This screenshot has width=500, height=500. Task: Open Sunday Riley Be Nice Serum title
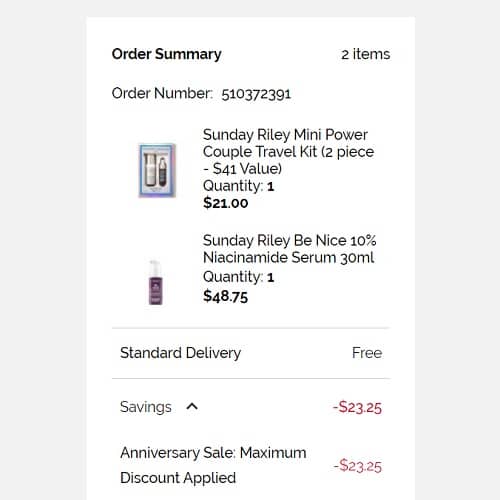[289, 249]
